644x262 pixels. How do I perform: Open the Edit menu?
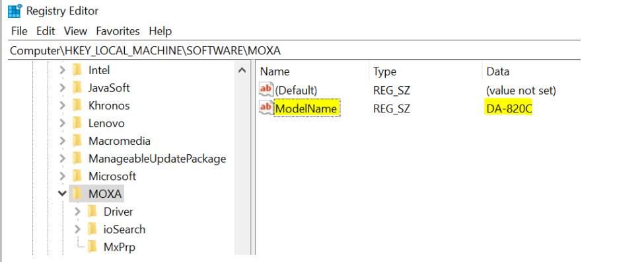pyautogui.click(x=46, y=31)
